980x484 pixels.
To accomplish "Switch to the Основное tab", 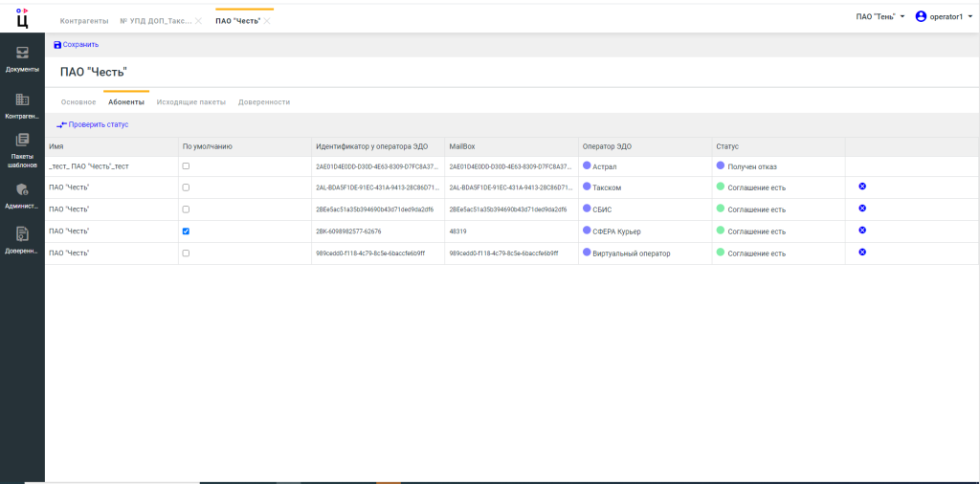I will click(x=78, y=101).
